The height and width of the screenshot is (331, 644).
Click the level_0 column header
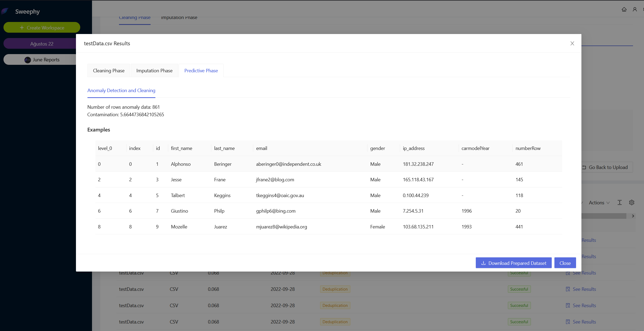tap(111, 148)
